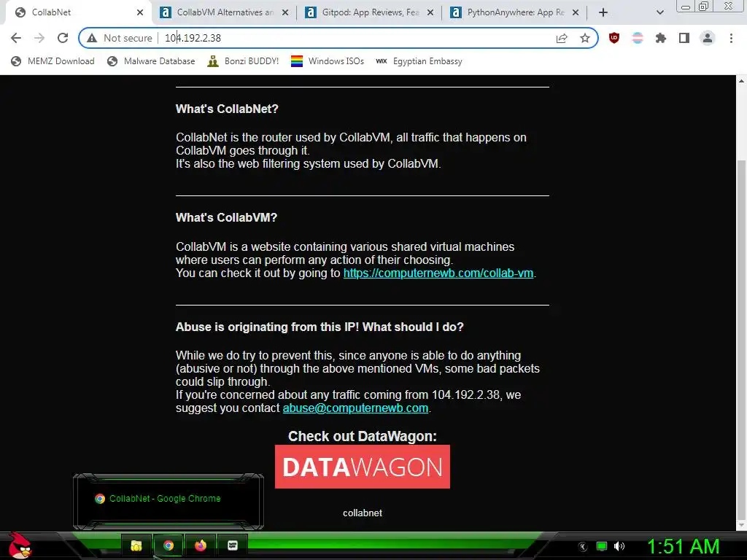Click the network tray icon
Image resolution: width=747 pixels, height=560 pixels.
[x=602, y=547]
